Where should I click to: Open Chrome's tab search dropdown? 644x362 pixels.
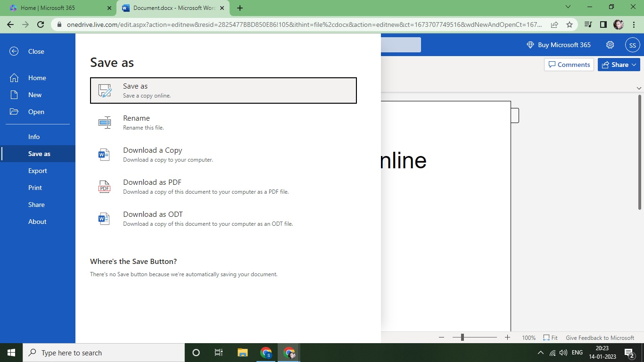tap(568, 7)
